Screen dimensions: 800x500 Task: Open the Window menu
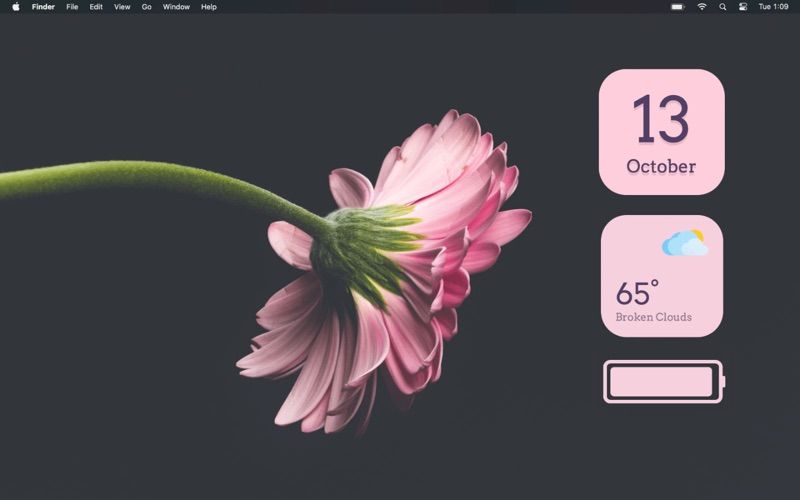[176, 7]
